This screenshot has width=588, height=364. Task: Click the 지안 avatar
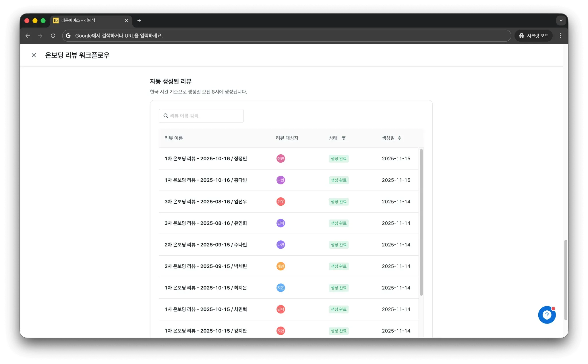pos(281,331)
